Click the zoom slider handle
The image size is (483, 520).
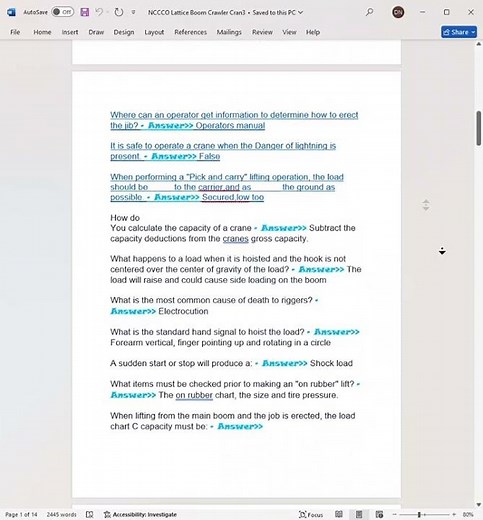pyautogui.click(x=419, y=514)
